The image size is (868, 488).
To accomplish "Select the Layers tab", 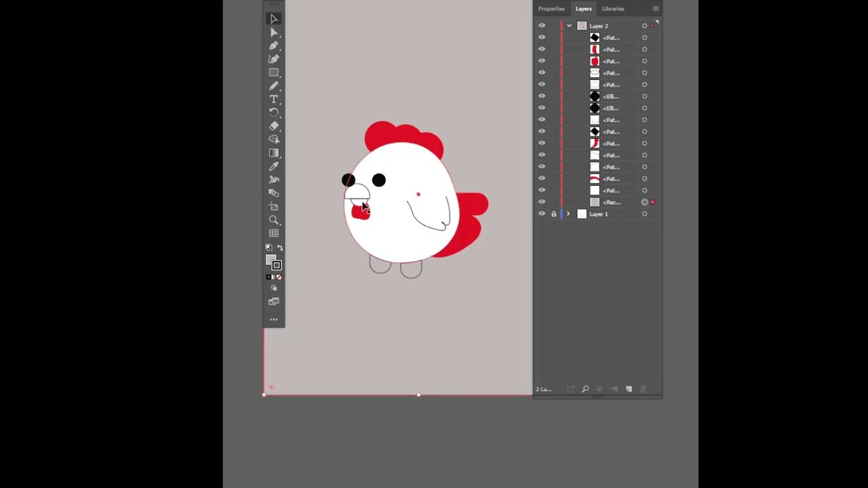I will click(x=583, y=9).
